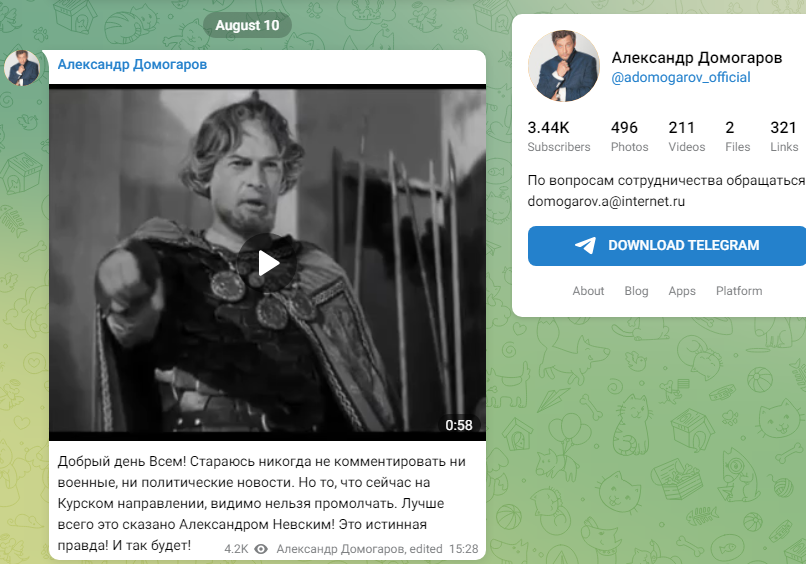Open the Александр Домогаров post author link

pos(132,65)
